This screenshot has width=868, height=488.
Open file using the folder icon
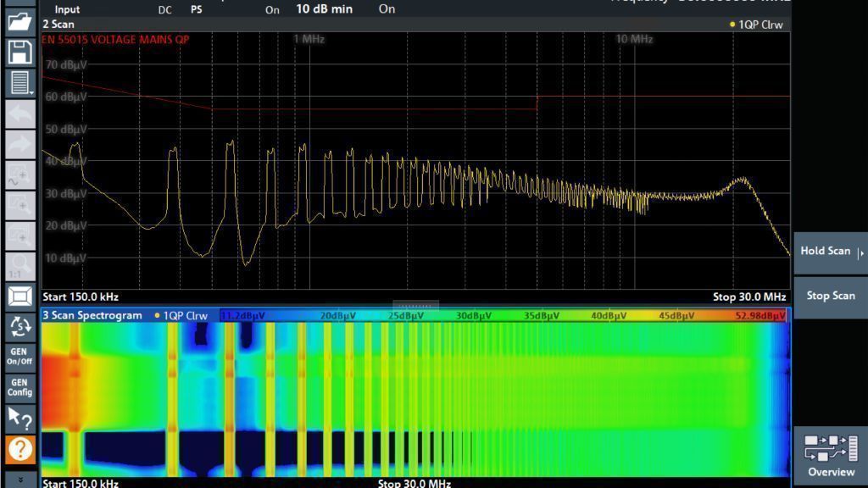(x=20, y=21)
